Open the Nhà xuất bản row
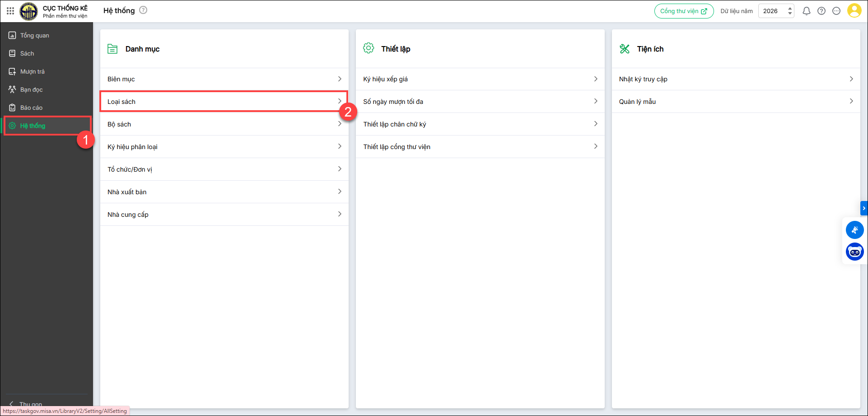The width and height of the screenshot is (868, 416). pos(224,192)
